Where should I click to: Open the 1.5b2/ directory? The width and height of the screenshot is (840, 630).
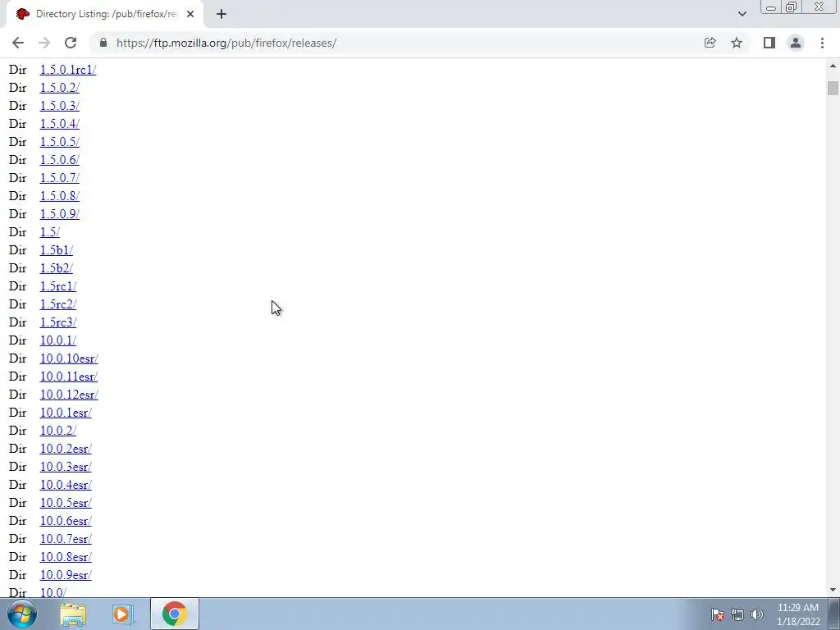pyautogui.click(x=57, y=268)
